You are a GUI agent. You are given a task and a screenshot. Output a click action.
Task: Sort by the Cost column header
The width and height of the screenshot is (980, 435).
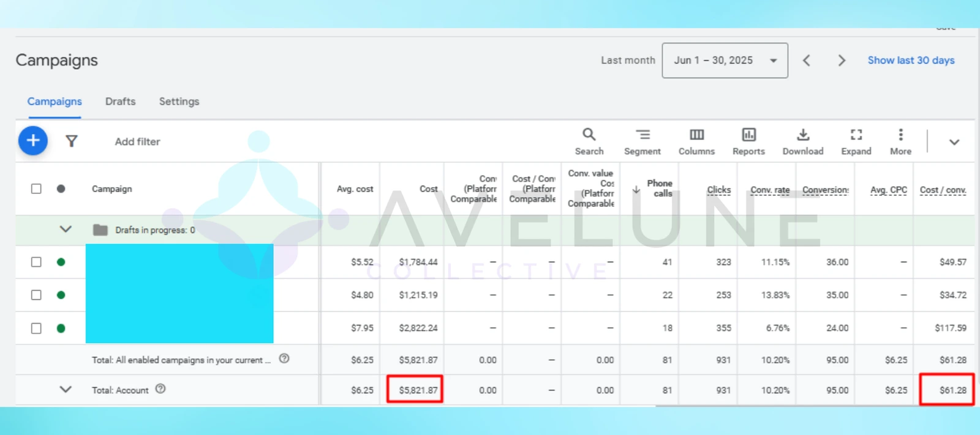point(429,189)
